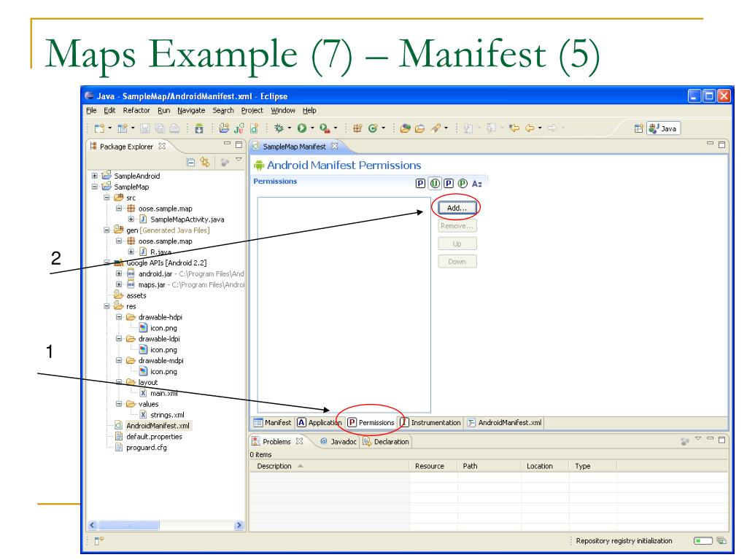Screen dimensions: 747x560
Task: Expand the SampleAndroid project
Action: point(95,176)
